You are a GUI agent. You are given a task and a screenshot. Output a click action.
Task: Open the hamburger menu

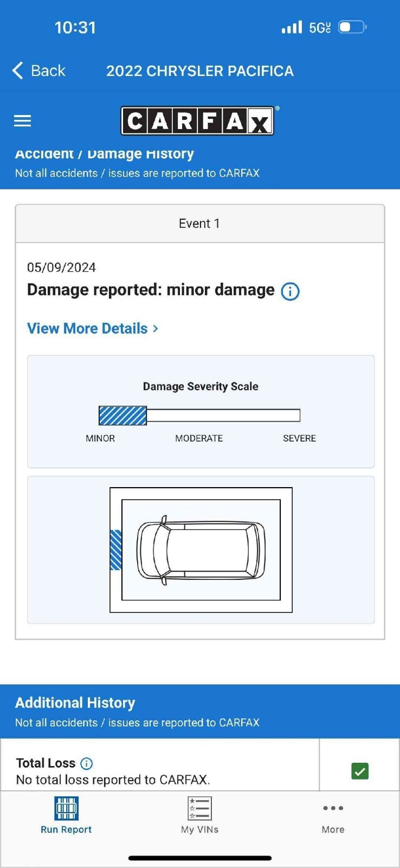pyautogui.click(x=22, y=120)
